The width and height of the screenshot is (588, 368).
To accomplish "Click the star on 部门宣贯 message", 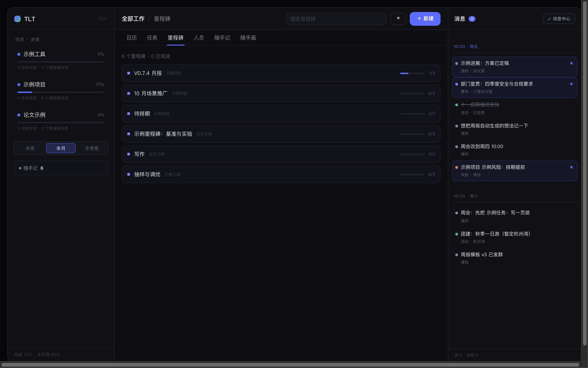I will pyautogui.click(x=571, y=84).
